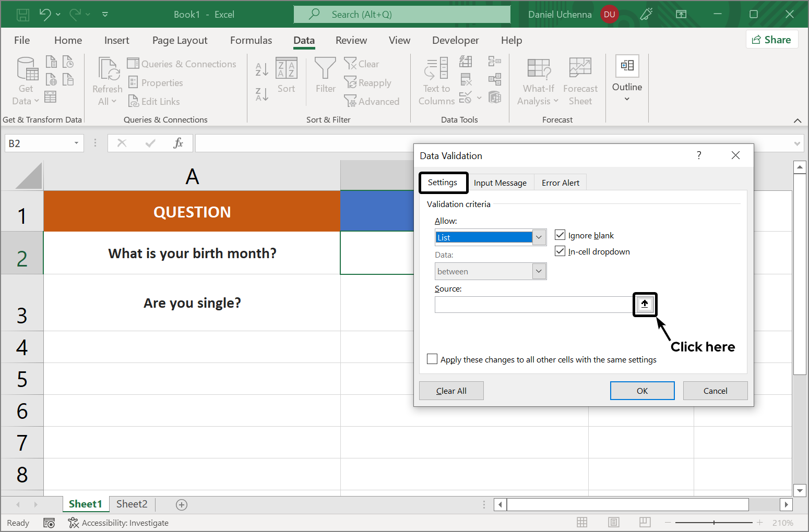The image size is (809, 532).
Task: Disable the In-cell dropdown option
Action: (560, 251)
